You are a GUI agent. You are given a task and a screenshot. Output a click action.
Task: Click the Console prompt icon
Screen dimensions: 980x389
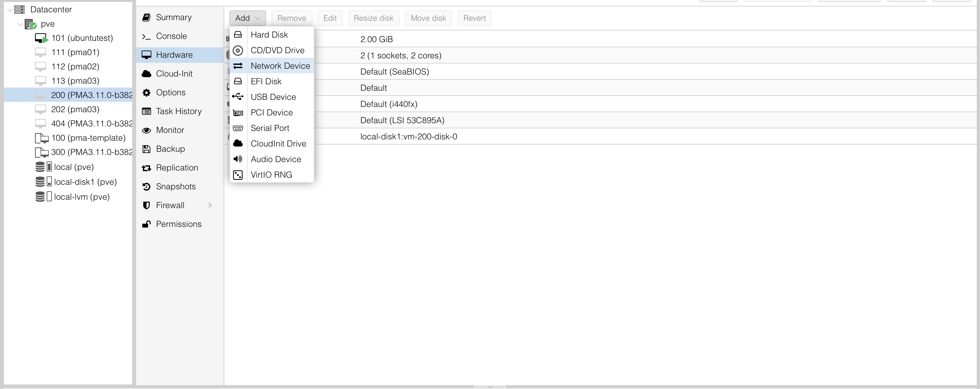click(146, 37)
